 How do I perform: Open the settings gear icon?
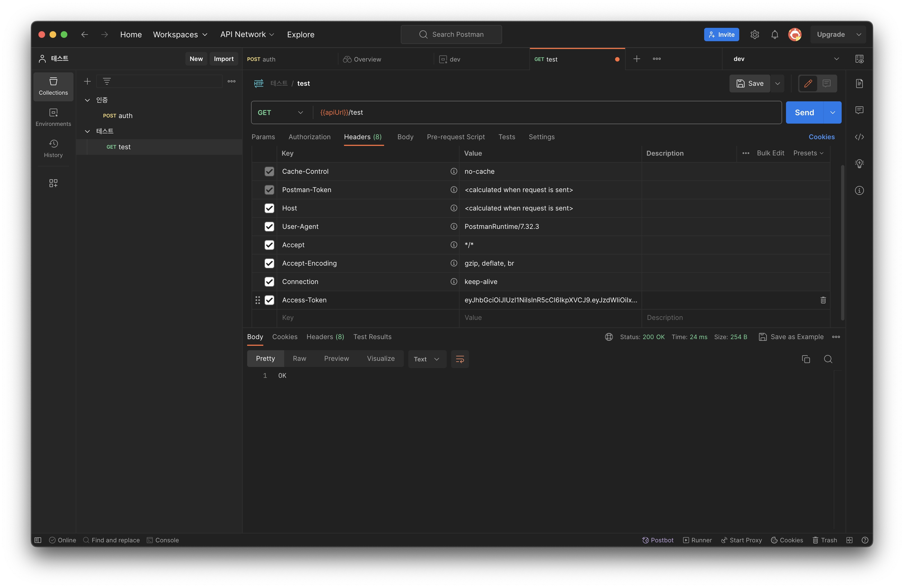click(754, 35)
